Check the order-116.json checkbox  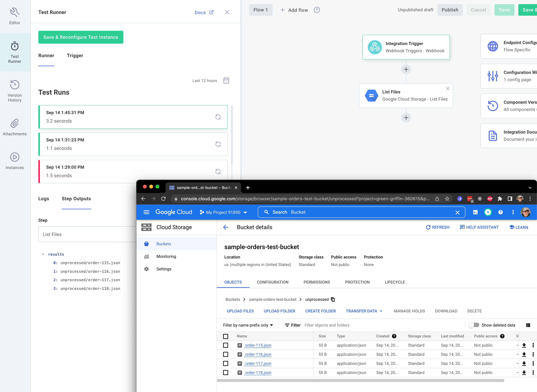[226, 354]
